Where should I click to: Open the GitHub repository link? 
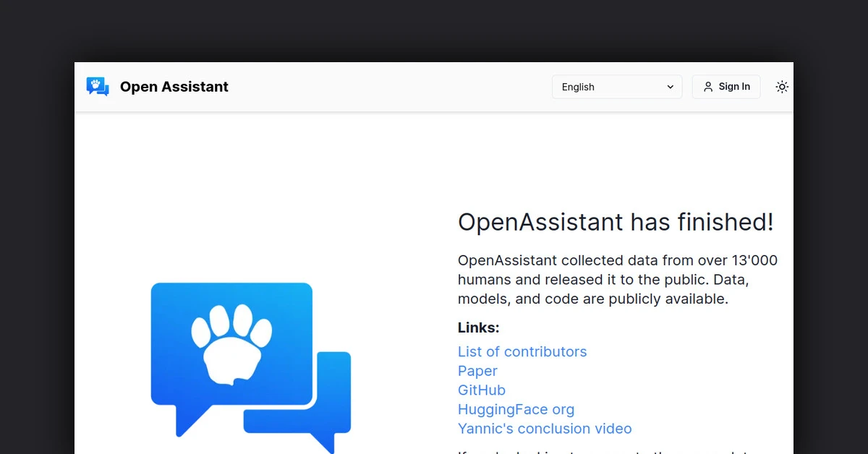click(x=481, y=390)
